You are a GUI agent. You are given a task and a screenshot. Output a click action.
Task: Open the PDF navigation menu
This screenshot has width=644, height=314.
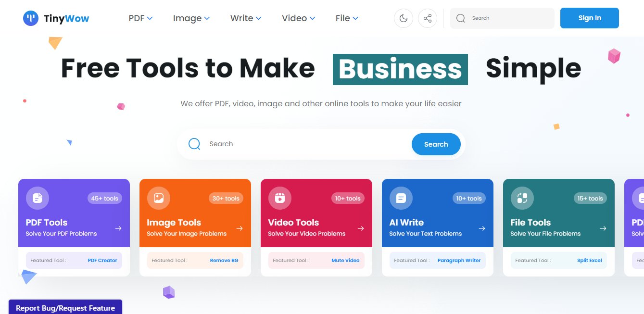pyautogui.click(x=140, y=18)
